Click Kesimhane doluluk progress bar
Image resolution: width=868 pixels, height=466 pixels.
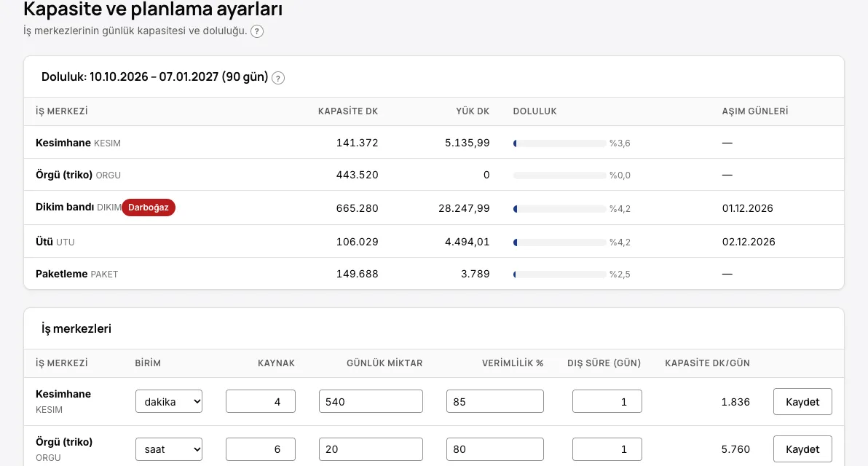560,143
